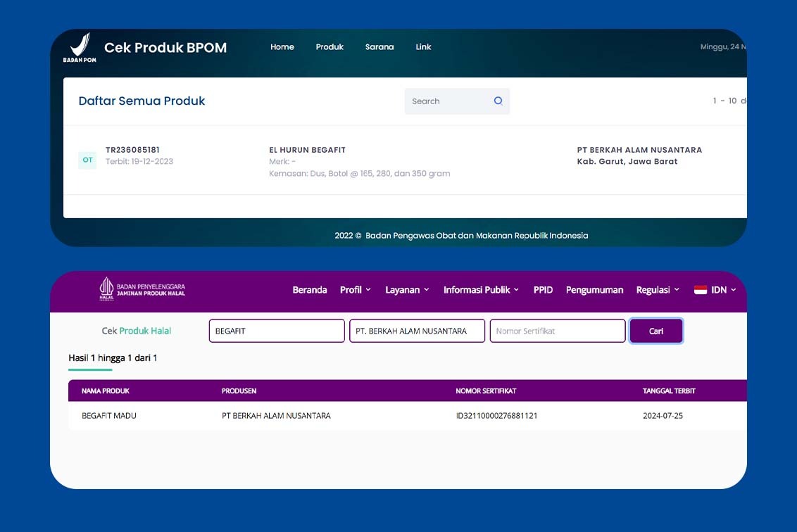Viewport: 797px width, 532px height.
Task: Open the Pengumuman link
Action: coord(594,290)
